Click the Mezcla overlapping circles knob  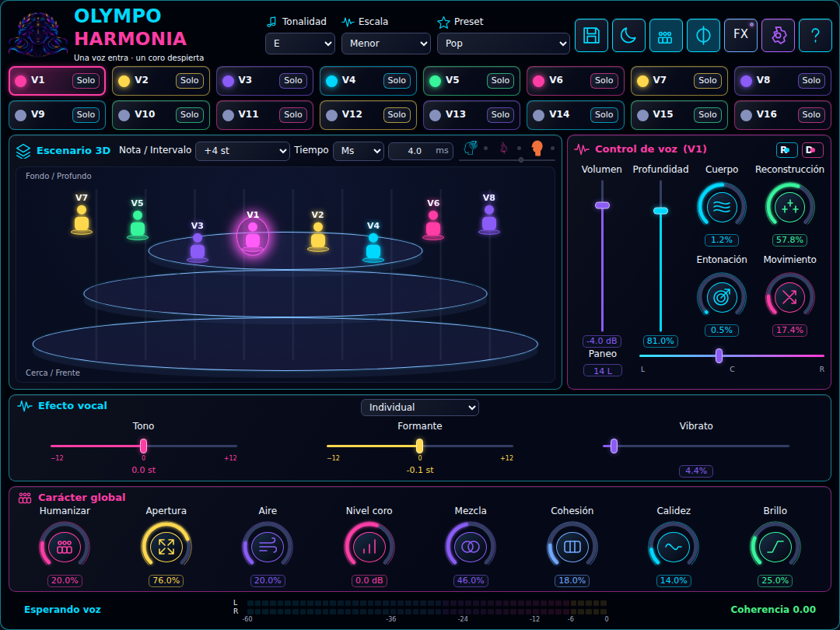pos(471,547)
